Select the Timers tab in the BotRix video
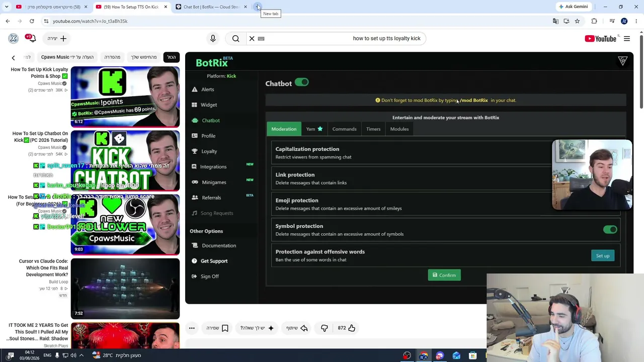The height and width of the screenshot is (362, 644). coord(373,129)
